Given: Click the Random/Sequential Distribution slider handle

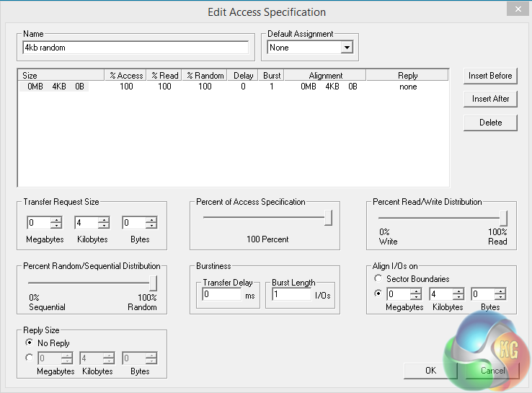Looking at the screenshot, I should click(x=153, y=283).
